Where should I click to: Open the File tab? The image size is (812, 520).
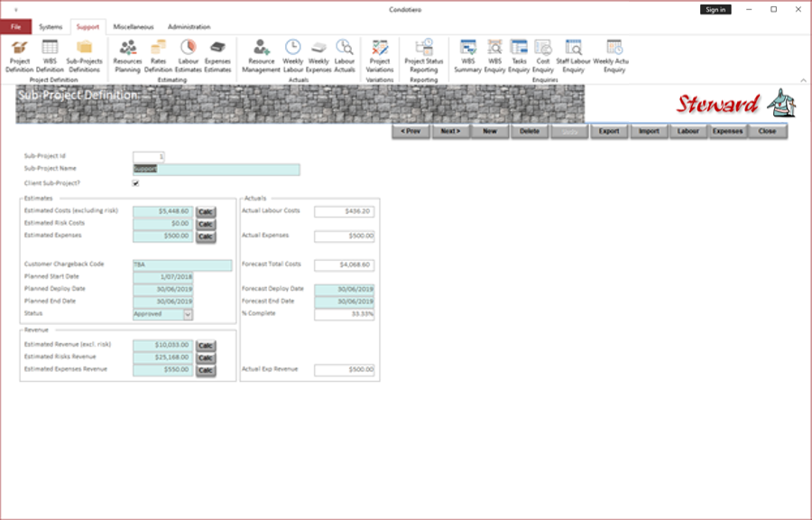click(16, 27)
